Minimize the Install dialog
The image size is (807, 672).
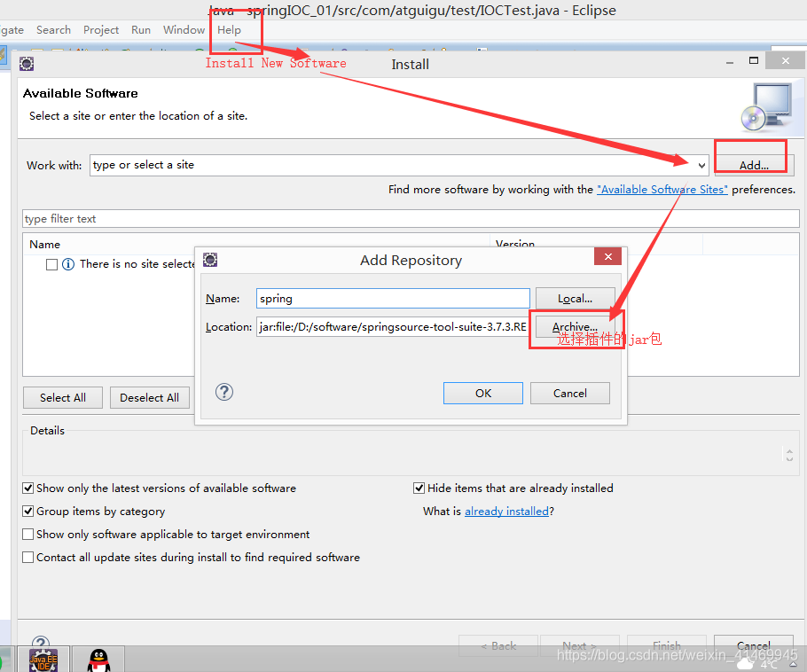[730, 62]
